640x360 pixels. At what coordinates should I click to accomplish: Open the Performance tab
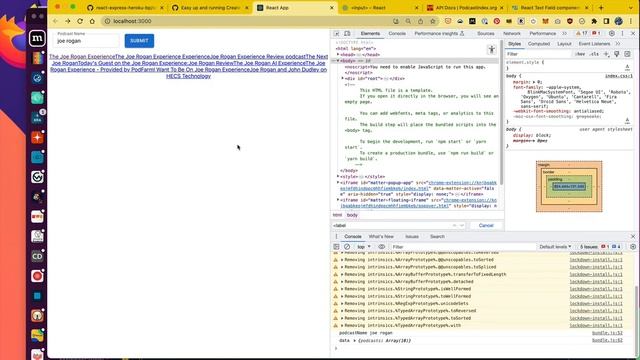(542, 33)
